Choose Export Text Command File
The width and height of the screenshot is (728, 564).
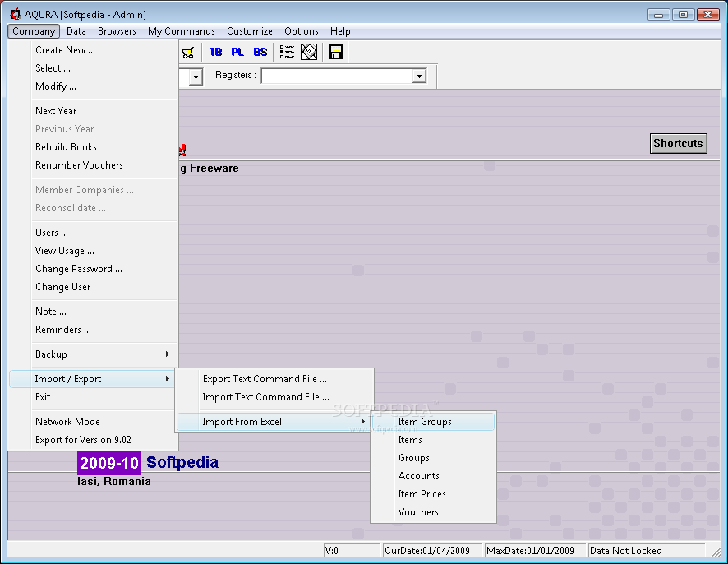274,379
